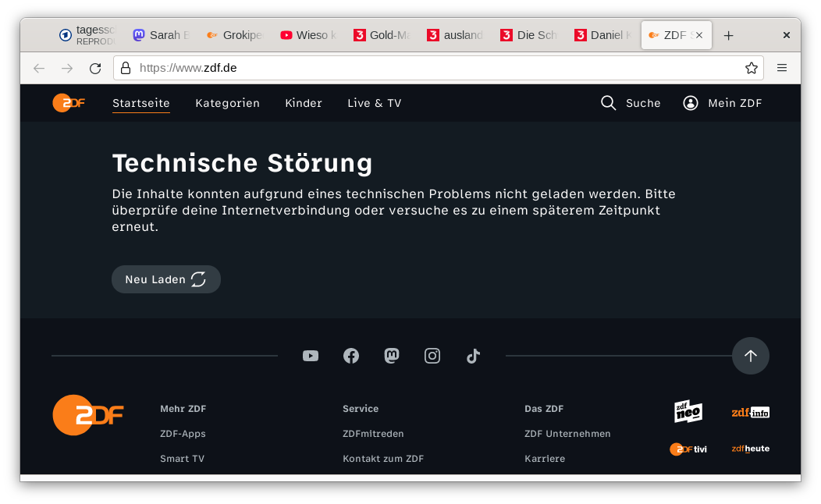This screenshot has height=504, width=821.
Task: Open the browser hamburger menu
Action: click(x=781, y=68)
